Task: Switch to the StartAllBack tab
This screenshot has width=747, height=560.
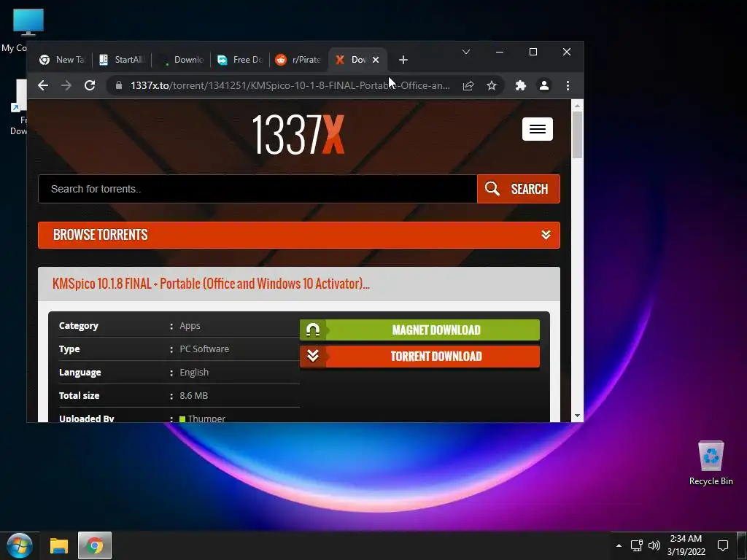Action: [122, 60]
